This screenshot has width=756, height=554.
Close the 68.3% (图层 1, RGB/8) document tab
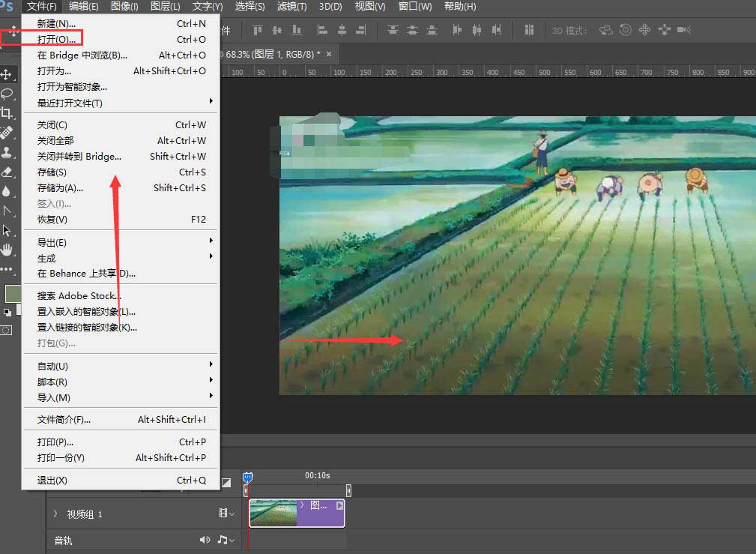329,54
